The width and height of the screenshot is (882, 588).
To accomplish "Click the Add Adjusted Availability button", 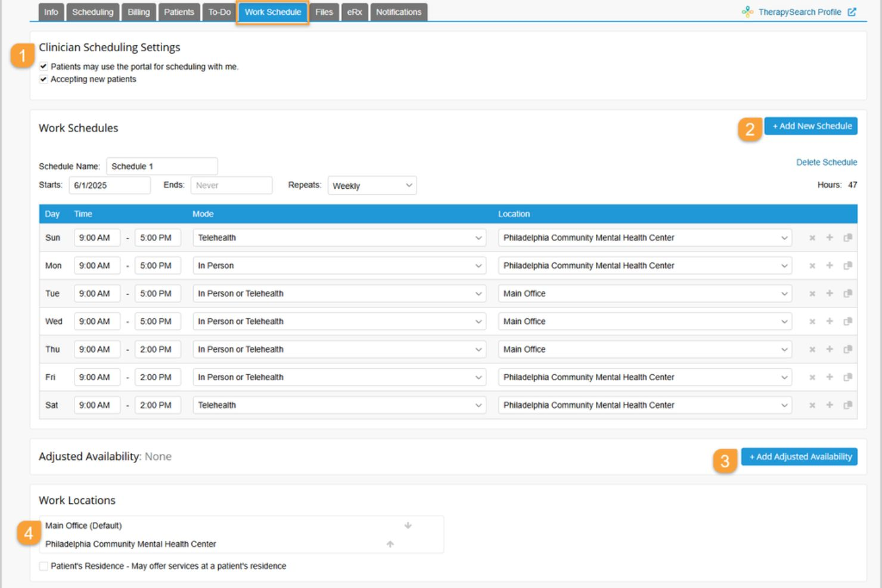I will (800, 457).
